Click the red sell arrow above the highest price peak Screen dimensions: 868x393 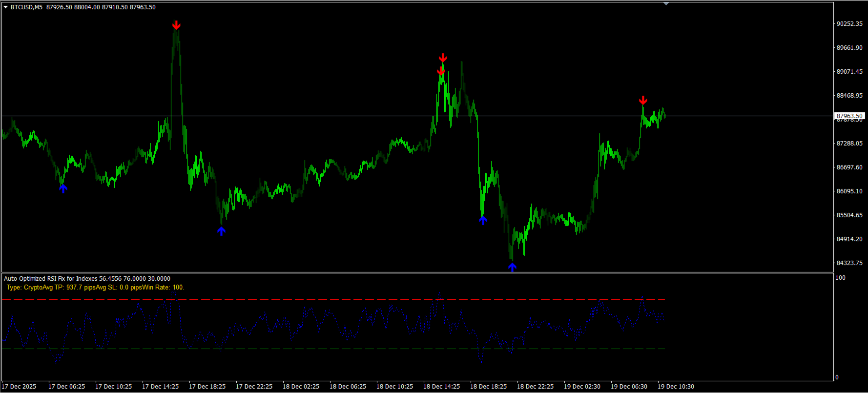177,24
